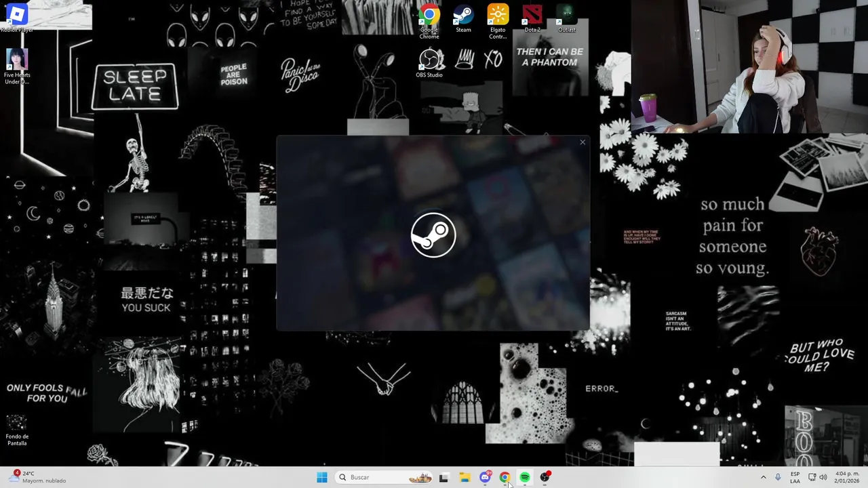868x488 pixels.
Task: Open network settings from tray
Action: point(812,477)
